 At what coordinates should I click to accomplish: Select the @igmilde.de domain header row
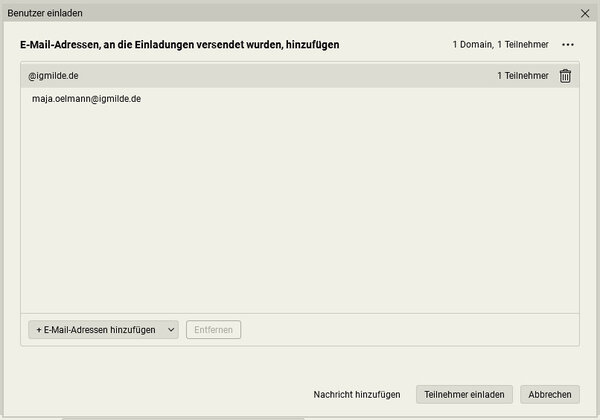(300, 76)
